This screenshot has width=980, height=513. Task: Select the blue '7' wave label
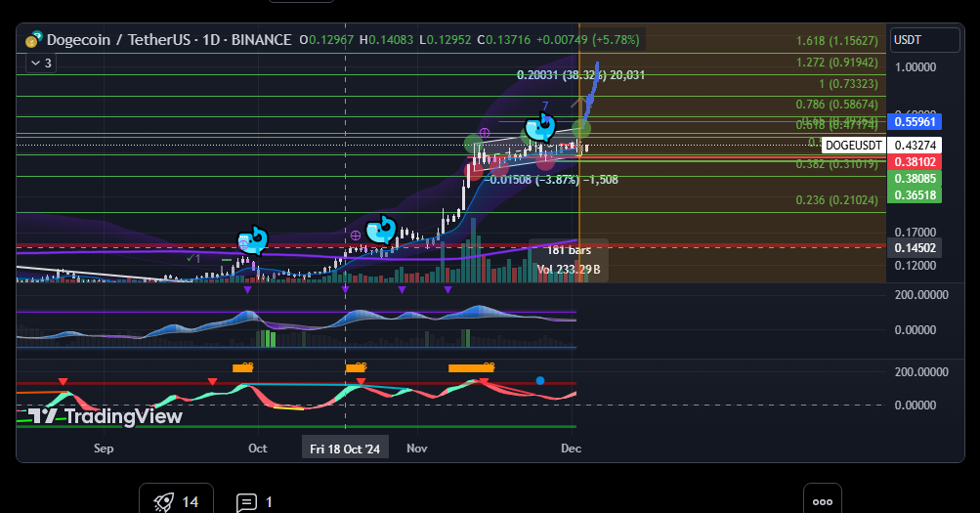tap(545, 107)
